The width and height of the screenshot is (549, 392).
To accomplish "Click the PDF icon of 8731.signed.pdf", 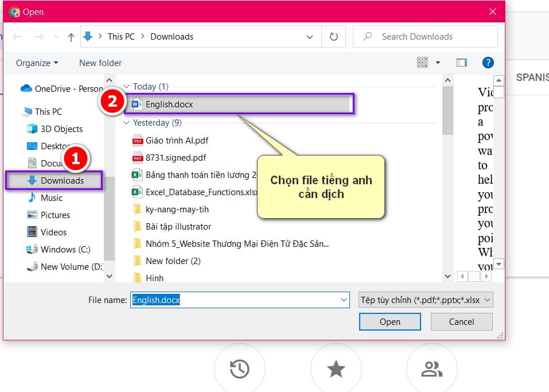I will pos(138,158).
